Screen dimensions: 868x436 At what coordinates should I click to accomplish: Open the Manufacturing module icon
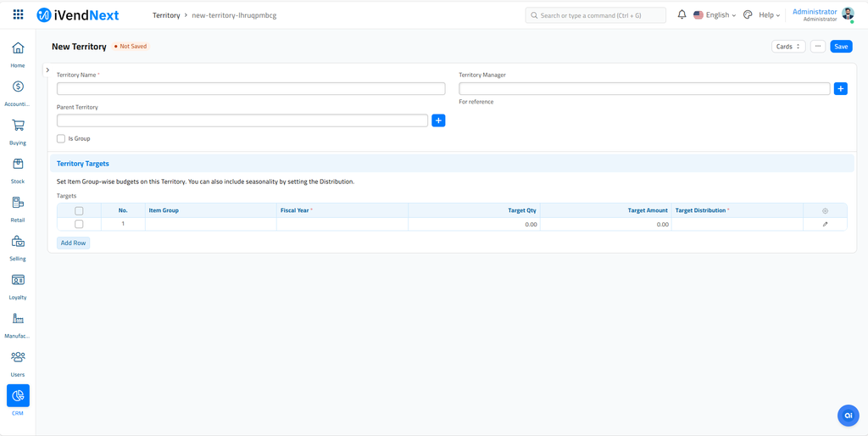(x=18, y=319)
